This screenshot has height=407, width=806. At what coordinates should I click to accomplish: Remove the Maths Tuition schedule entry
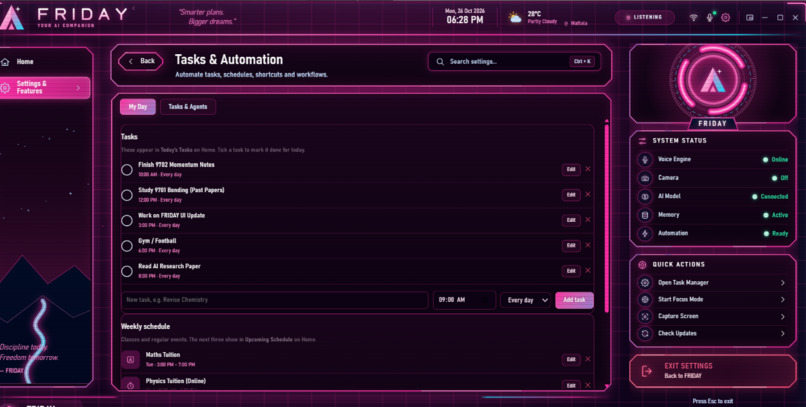(x=588, y=359)
